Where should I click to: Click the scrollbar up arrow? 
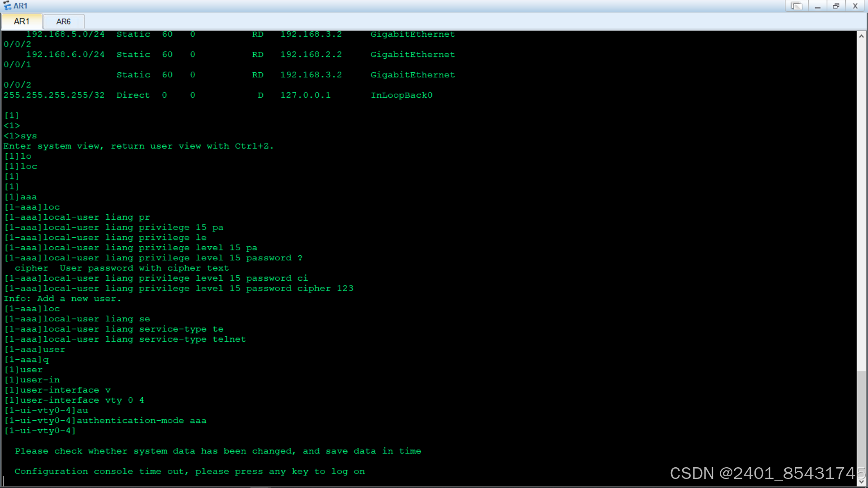(861, 36)
